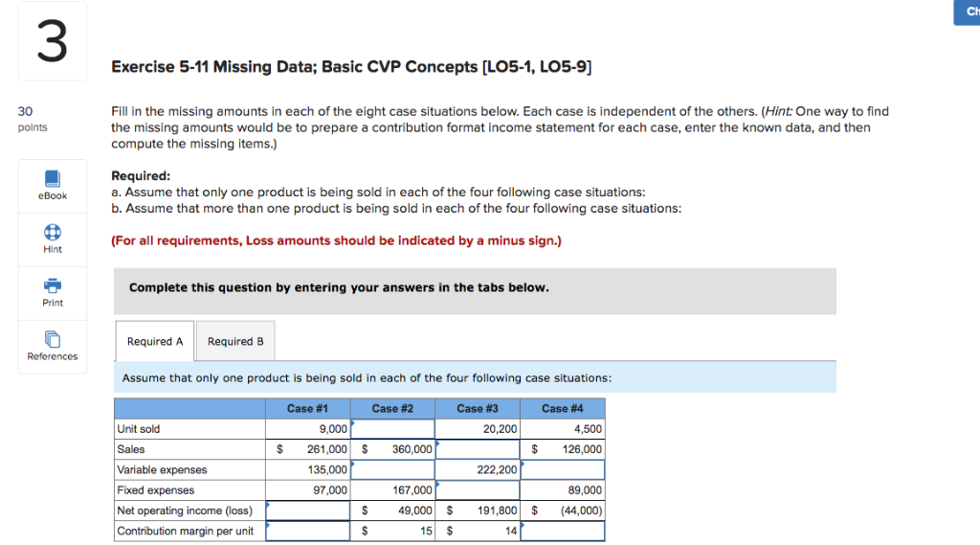The image size is (980, 545).
Task: Click the 222,200 variable expenses cell
Action: [479, 469]
